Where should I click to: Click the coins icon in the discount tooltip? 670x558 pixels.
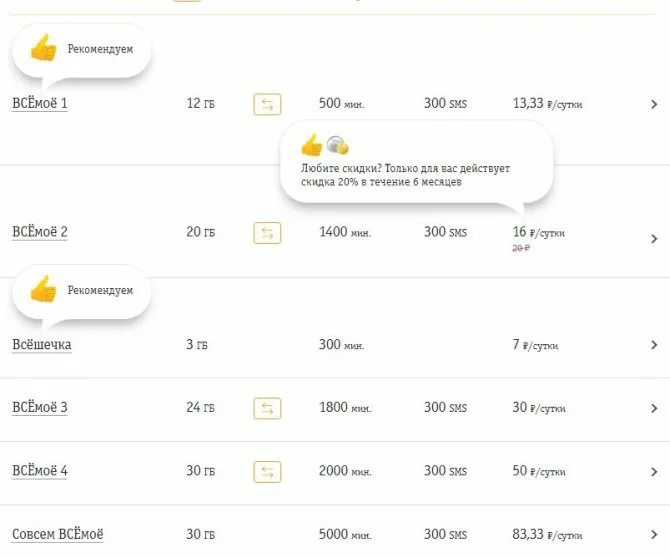coord(338,145)
